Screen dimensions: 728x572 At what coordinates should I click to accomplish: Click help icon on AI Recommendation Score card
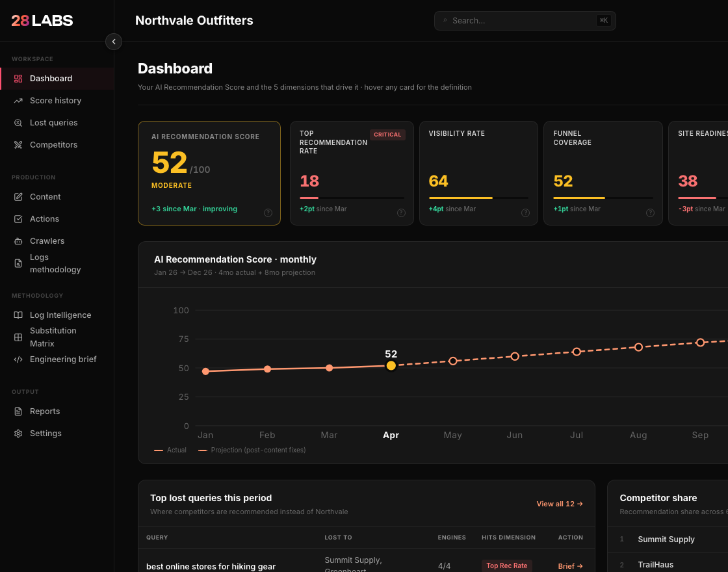268,213
